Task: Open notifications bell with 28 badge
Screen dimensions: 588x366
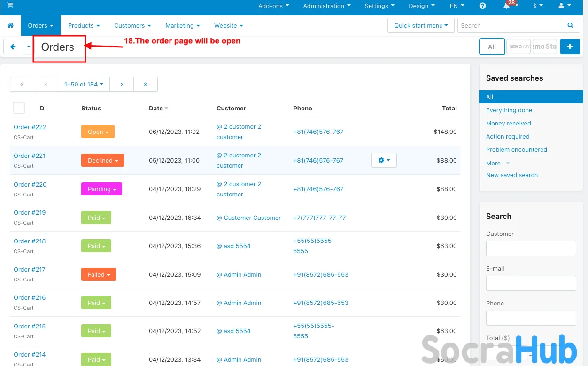Action: (507, 6)
